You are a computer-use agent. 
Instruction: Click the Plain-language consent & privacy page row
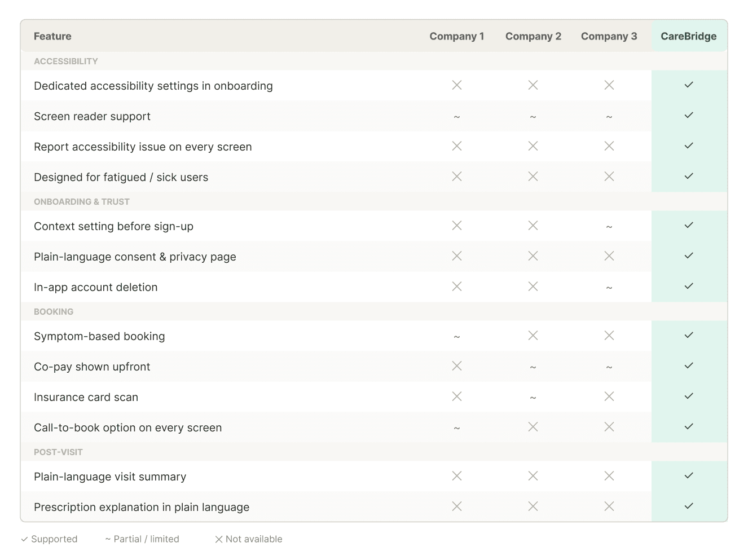[135, 257]
